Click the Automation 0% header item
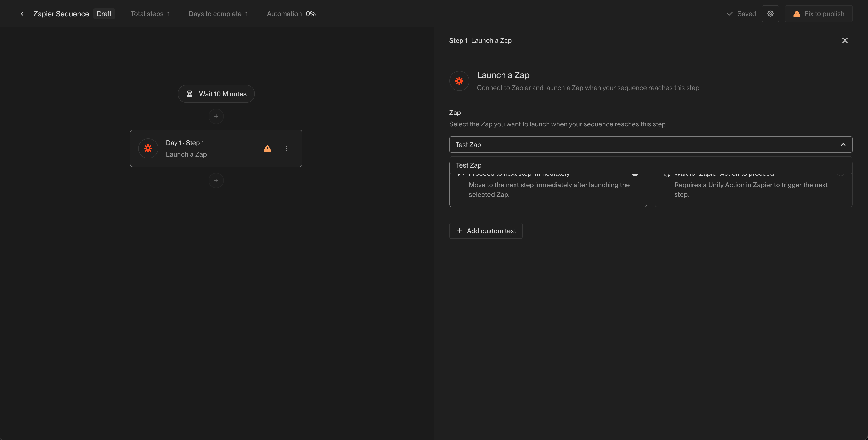Image resolution: width=868 pixels, height=440 pixels. 291,13
